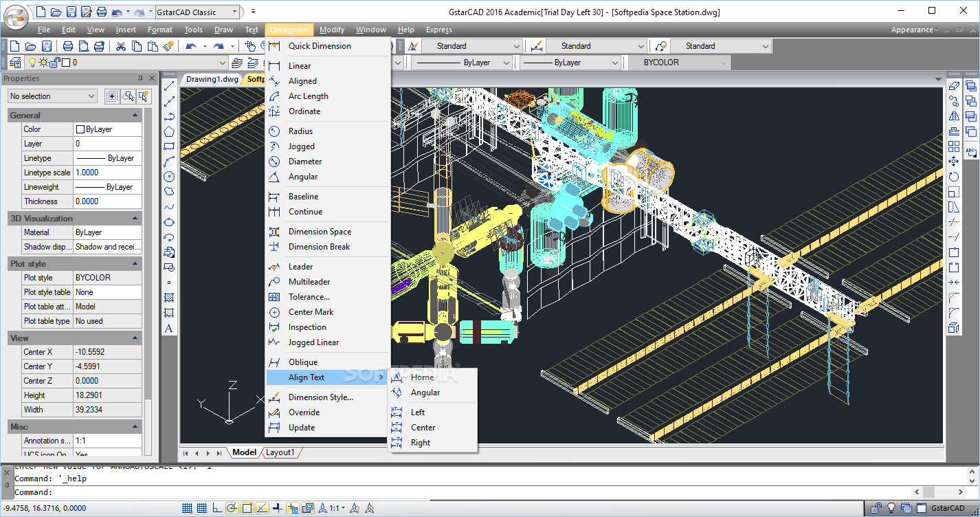Choose Dimension Style... from menu
The width and height of the screenshot is (980, 517).
point(328,397)
